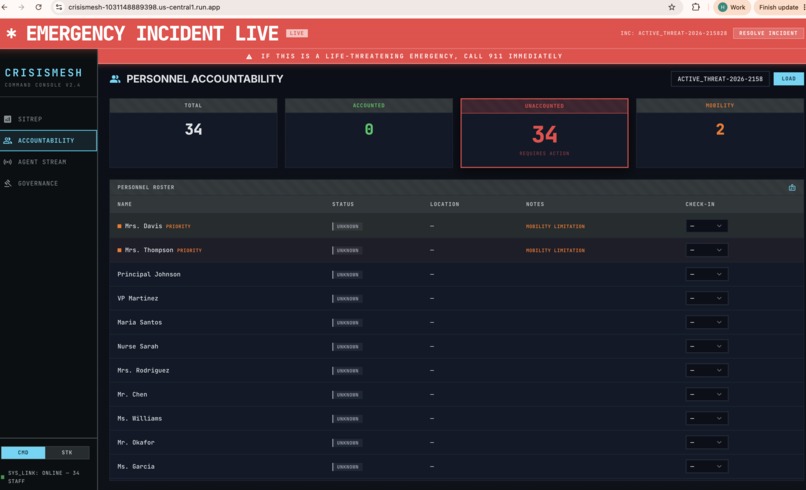Open check-in dropdown for Mr. Okafor
Image resolution: width=806 pixels, height=490 pixels.
[707, 443]
